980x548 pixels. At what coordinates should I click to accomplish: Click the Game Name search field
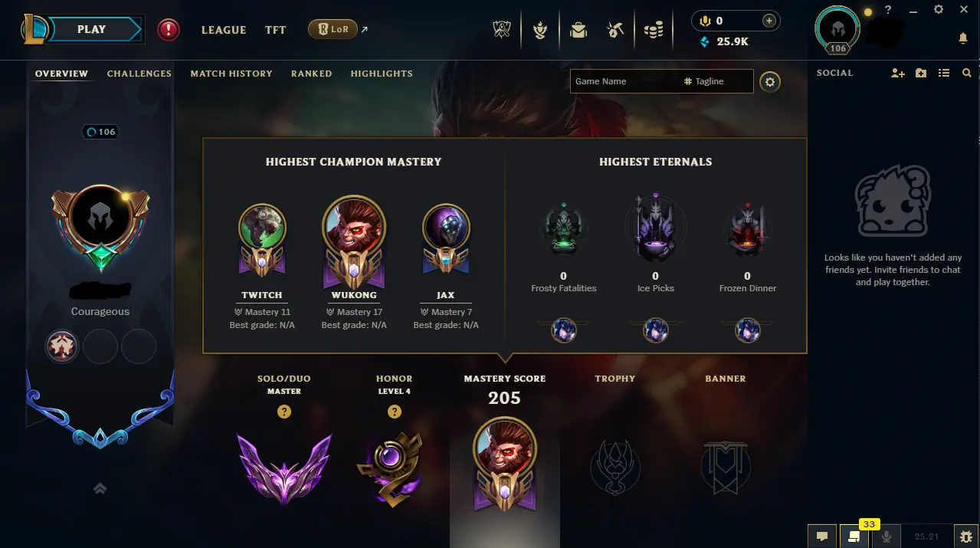tap(622, 81)
